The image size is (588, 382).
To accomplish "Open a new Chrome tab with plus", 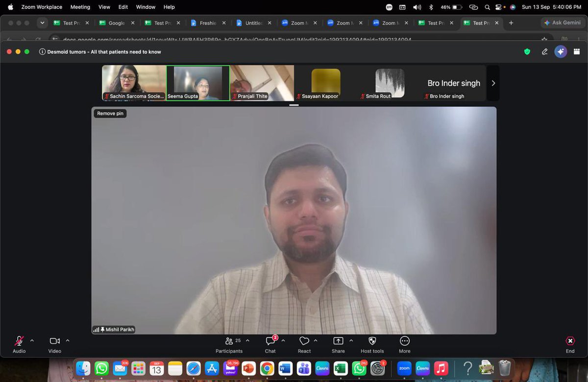I will [x=511, y=23].
